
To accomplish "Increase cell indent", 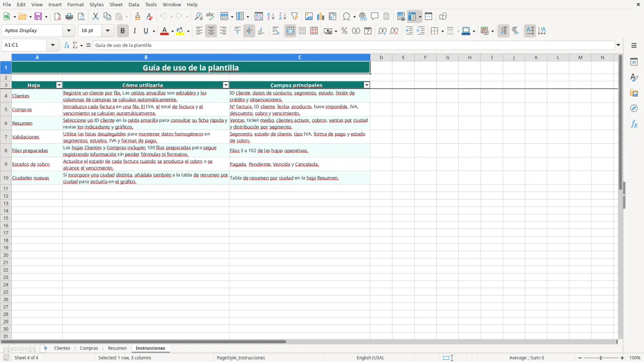I will coord(409,31).
